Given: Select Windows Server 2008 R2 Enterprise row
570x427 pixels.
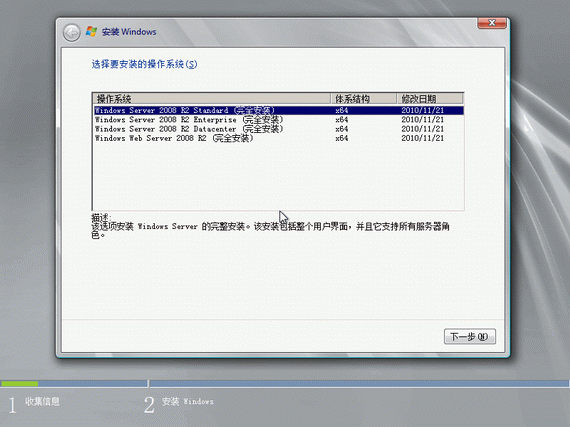Looking at the screenshot, I should click(279, 120).
